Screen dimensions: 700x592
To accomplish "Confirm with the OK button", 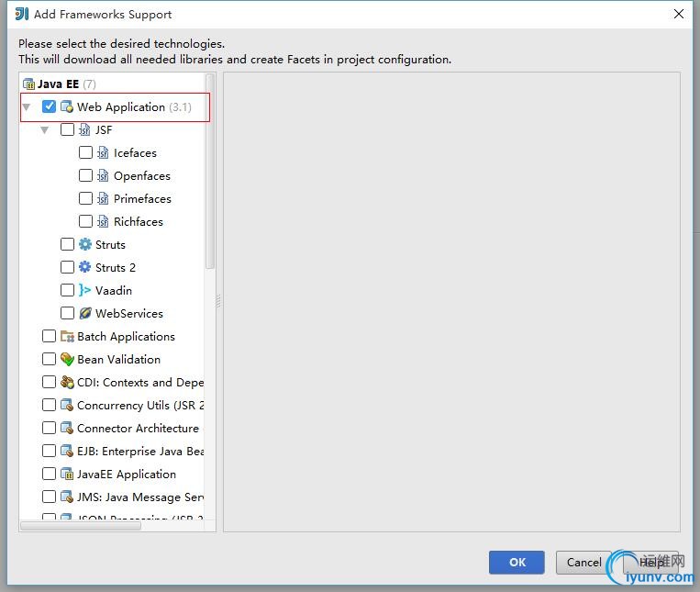I will click(x=517, y=562).
